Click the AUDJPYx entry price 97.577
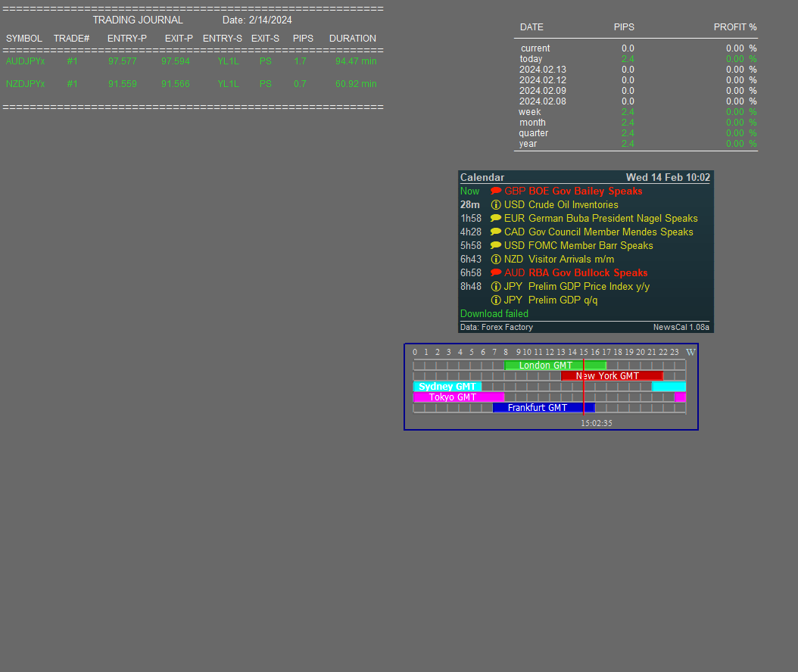The image size is (798, 672). [x=122, y=61]
